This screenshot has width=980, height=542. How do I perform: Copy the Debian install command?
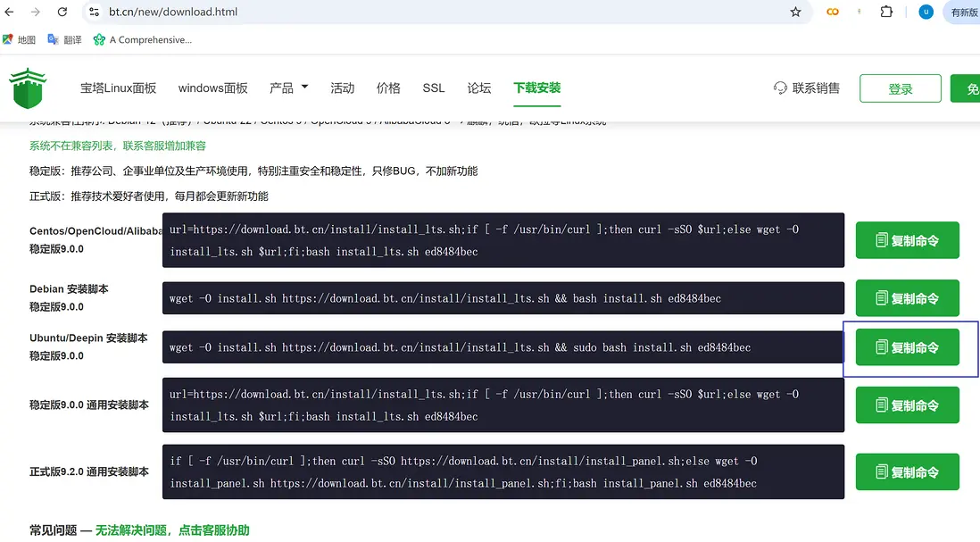click(x=908, y=298)
